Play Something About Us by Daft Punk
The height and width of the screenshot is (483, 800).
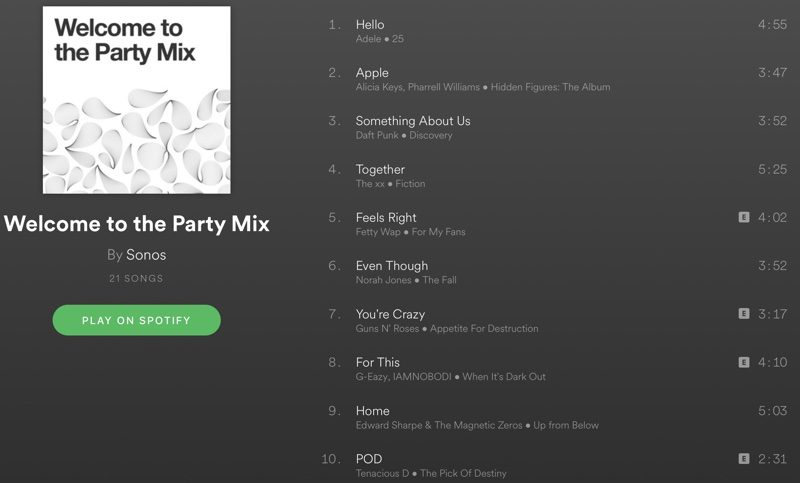pyautogui.click(x=557, y=128)
